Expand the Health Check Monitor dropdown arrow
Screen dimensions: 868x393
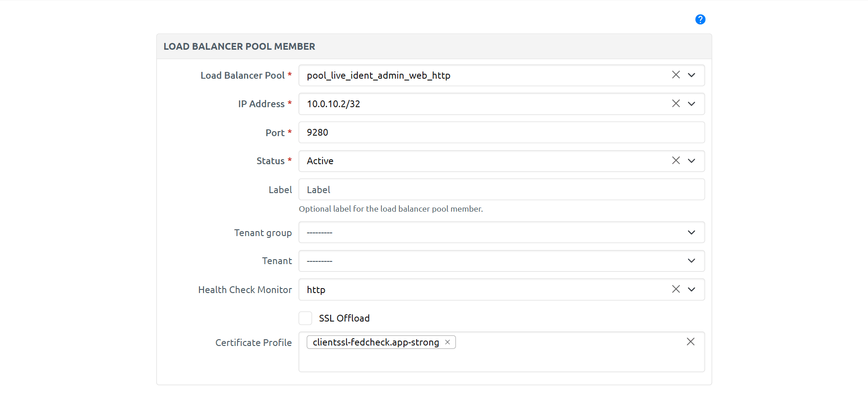[x=691, y=289]
